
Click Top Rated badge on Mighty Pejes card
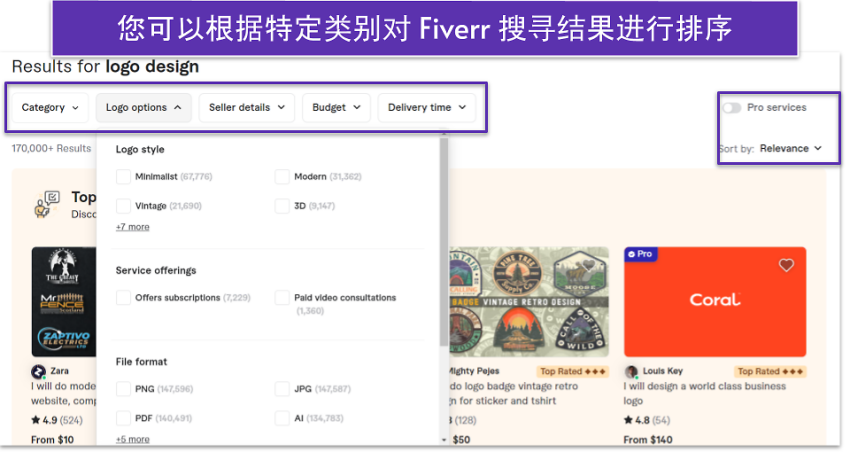572,371
